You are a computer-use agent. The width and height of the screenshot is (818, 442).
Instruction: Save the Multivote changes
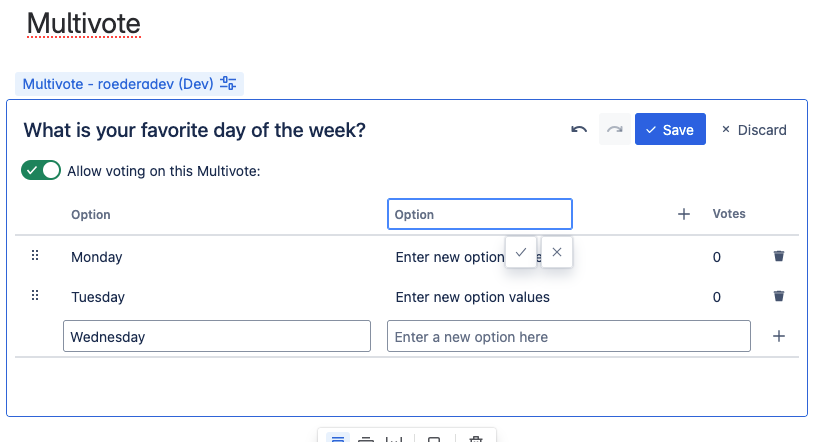(x=670, y=129)
